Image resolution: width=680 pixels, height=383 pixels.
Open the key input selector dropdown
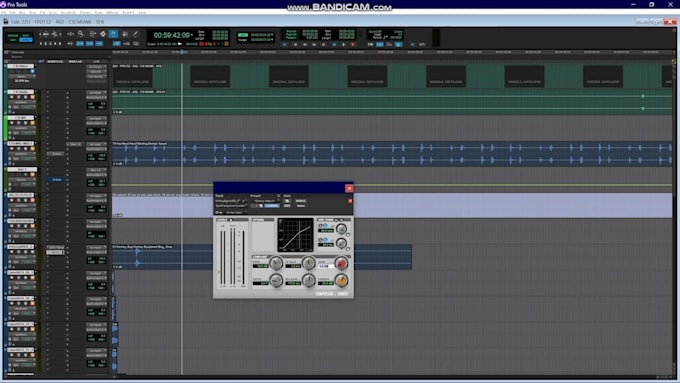pyautogui.click(x=235, y=213)
